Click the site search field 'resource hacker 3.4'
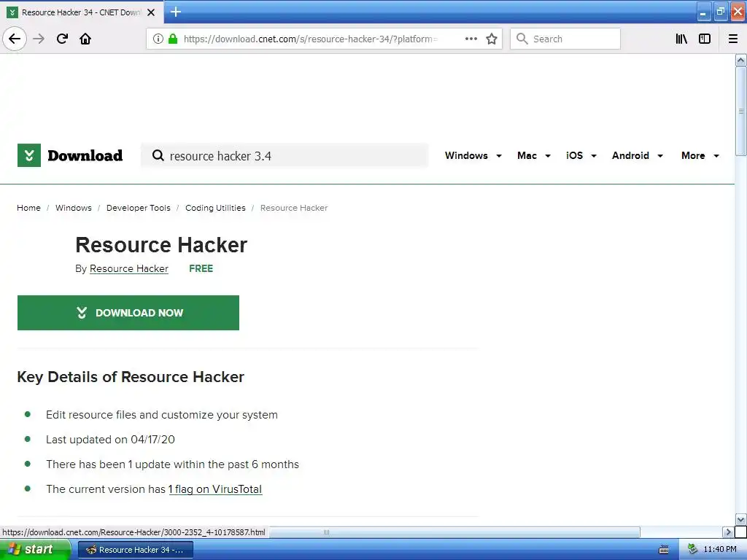 coord(285,156)
